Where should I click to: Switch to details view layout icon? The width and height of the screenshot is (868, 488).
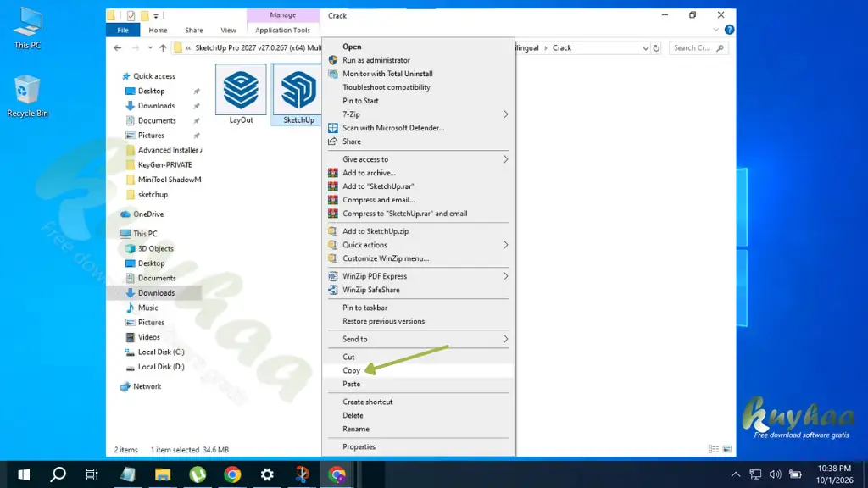click(714, 449)
